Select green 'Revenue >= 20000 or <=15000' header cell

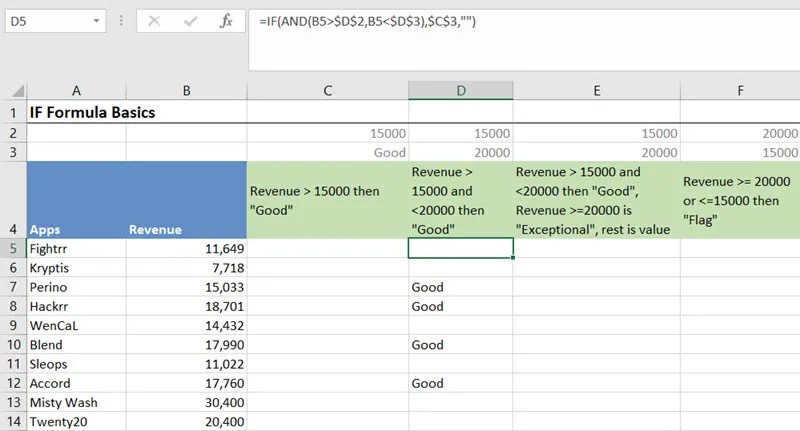[740, 200]
